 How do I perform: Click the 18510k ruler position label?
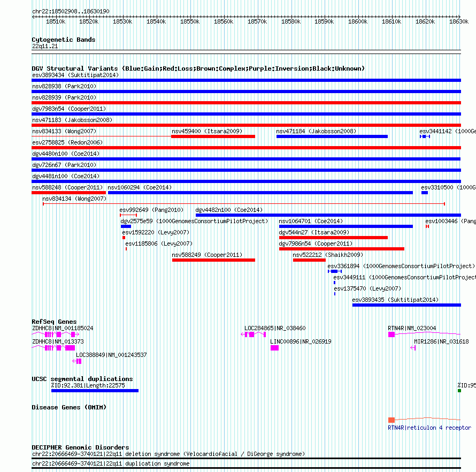pos(56,21)
